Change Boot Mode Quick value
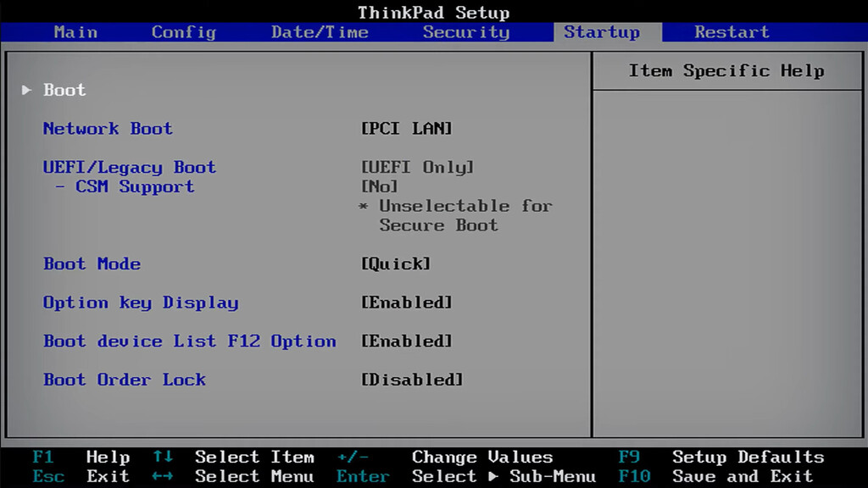 point(396,263)
